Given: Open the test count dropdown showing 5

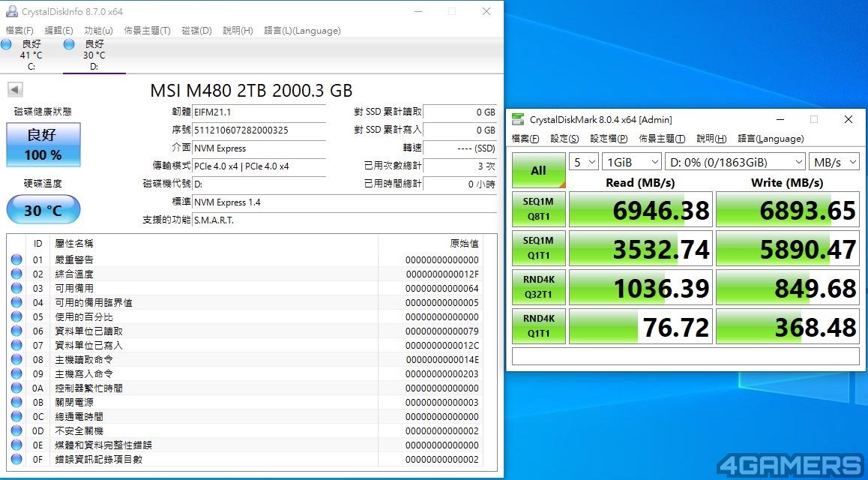Looking at the screenshot, I should (x=584, y=162).
